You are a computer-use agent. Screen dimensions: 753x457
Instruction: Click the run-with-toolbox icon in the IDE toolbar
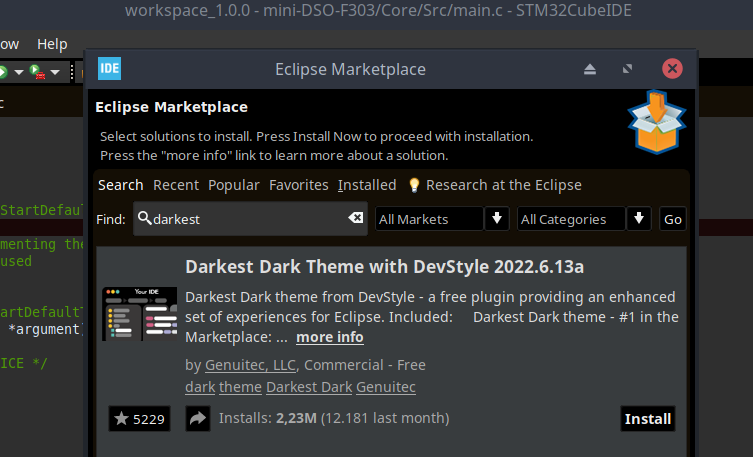point(37,72)
